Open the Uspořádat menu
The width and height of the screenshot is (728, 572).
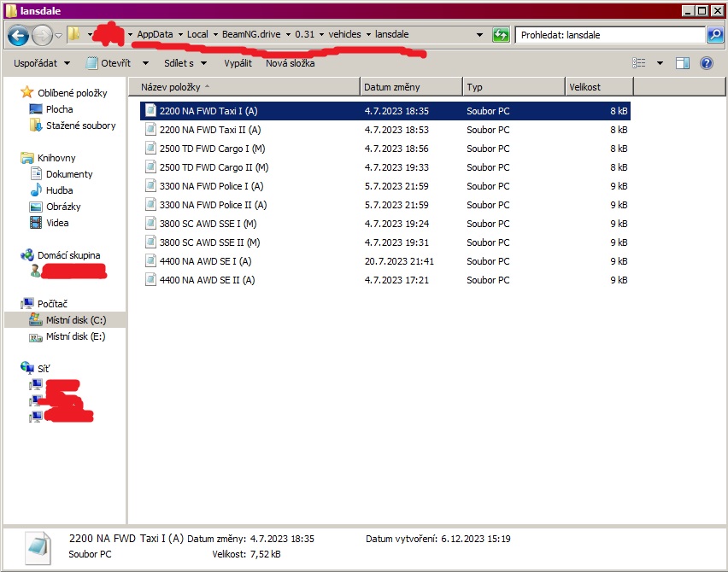tap(42, 63)
